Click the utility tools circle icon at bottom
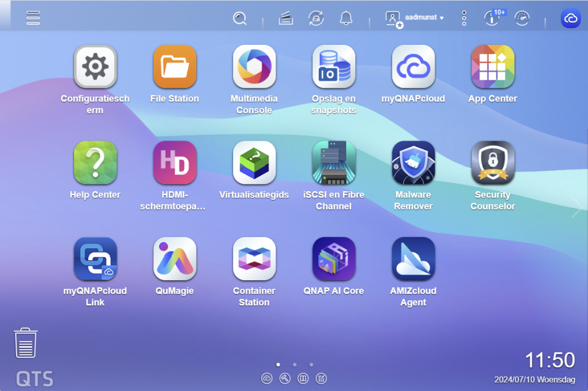The image size is (588, 391). pos(285,378)
